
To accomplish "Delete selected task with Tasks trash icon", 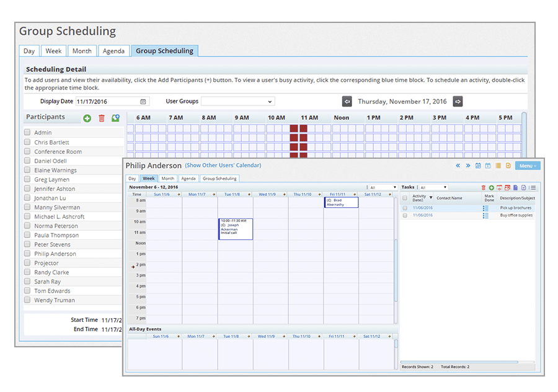I will (x=484, y=187).
